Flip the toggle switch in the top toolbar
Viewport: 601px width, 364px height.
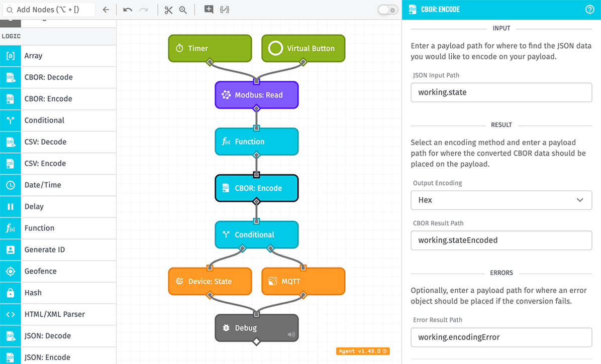coord(387,10)
